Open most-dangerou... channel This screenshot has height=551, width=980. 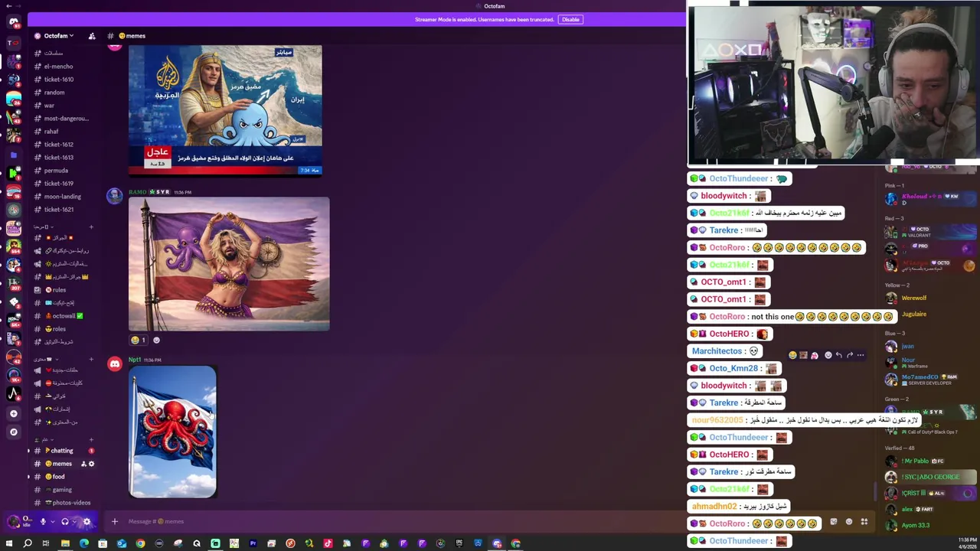(x=64, y=119)
